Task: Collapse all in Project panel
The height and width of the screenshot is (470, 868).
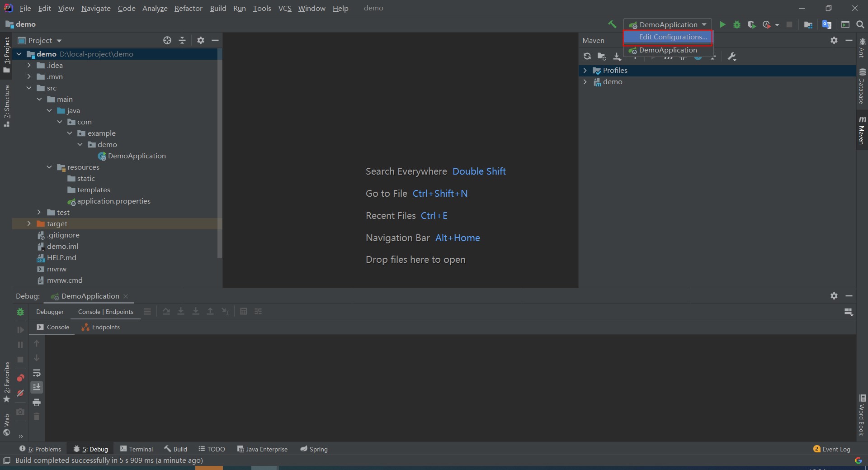Action: (x=182, y=40)
